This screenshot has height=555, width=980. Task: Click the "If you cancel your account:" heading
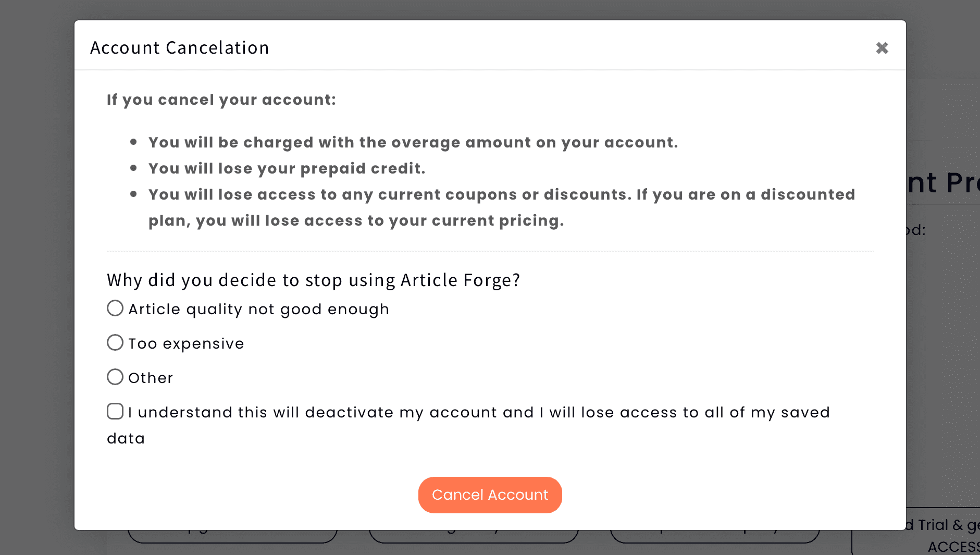[x=221, y=100]
